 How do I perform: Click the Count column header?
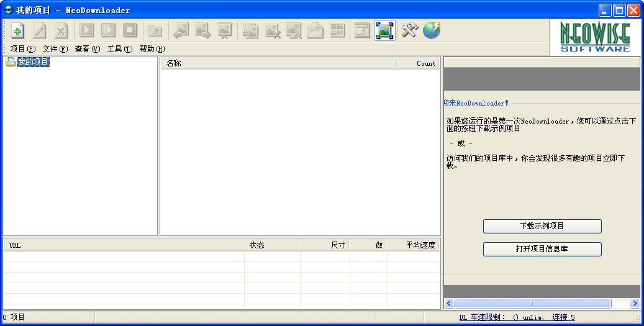pos(417,63)
